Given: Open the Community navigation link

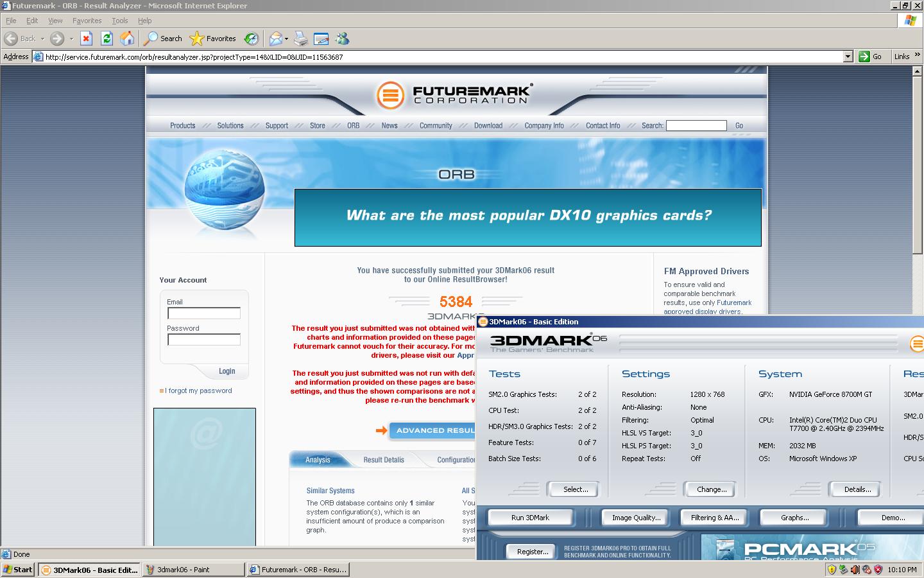Looking at the screenshot, I should [436, 126].
